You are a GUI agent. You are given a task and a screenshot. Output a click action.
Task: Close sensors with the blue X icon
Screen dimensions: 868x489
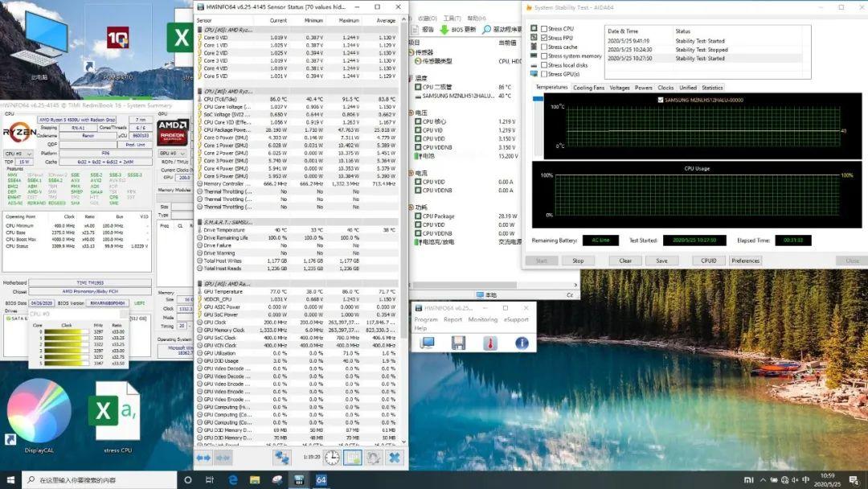(x=395, y=458)
